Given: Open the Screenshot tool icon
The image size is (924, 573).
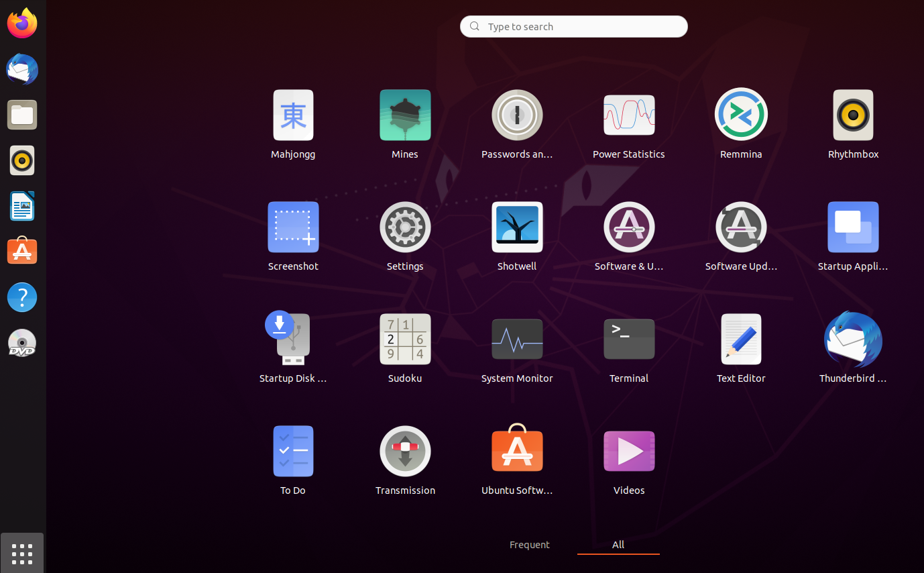Looking at the screenshot, I should pyautogui.click(x=293, y=227).
